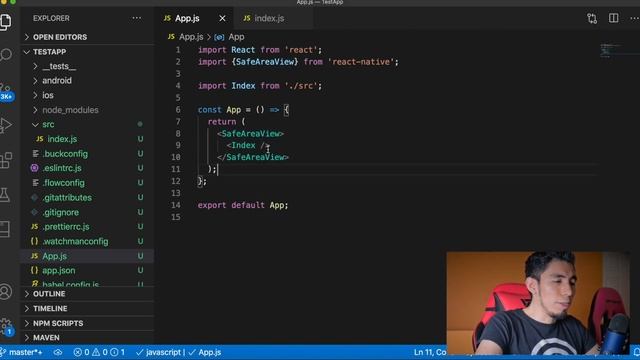Open the Explorer view in activity bar
640x360 pixels.
pos(6,21)
